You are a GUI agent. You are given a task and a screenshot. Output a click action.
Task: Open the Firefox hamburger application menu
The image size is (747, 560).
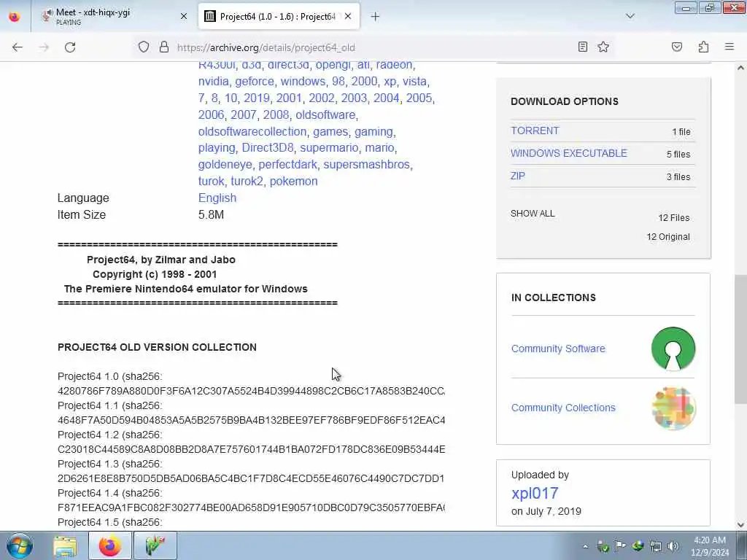[x=729, y=47]
